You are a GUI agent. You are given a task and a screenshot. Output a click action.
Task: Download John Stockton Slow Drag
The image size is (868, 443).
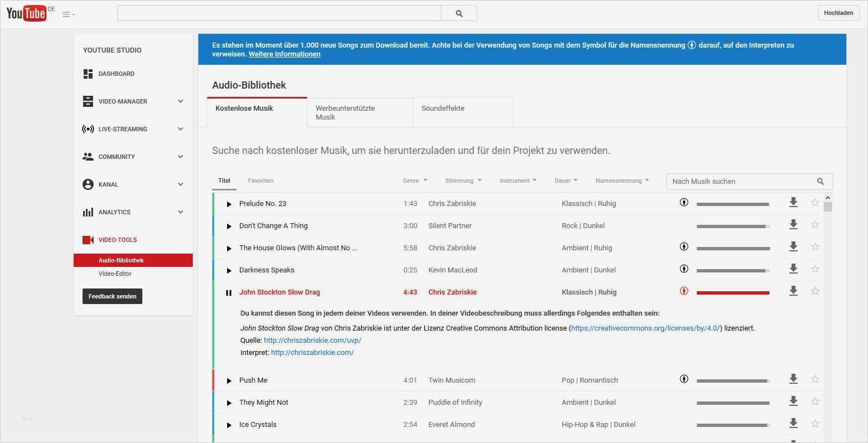click(793, 291)
